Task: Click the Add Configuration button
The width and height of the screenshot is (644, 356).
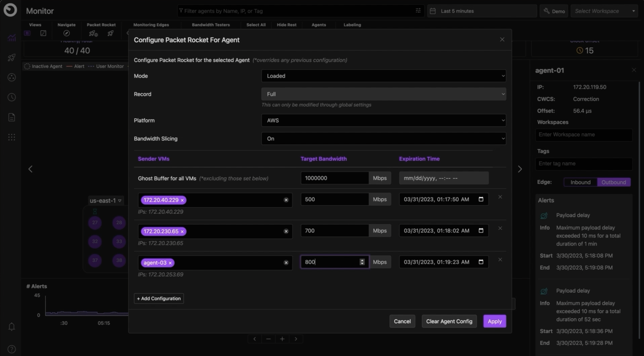Action: (x=159, y=298)
